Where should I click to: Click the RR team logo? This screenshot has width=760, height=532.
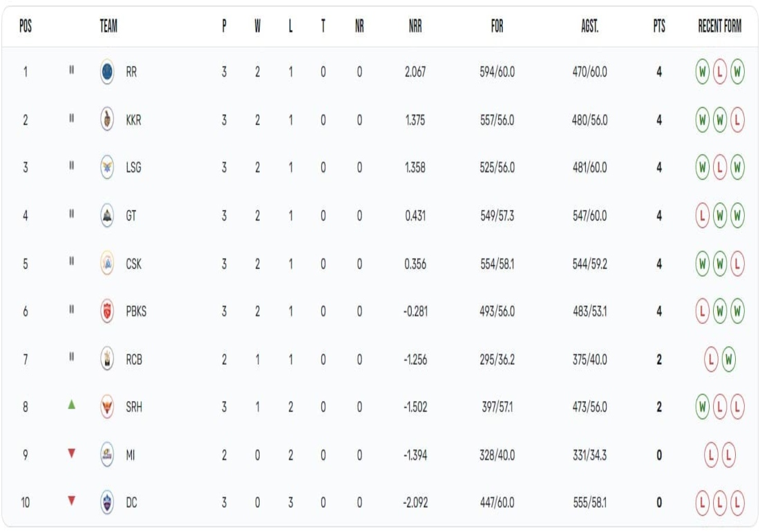tap(107, 72)
